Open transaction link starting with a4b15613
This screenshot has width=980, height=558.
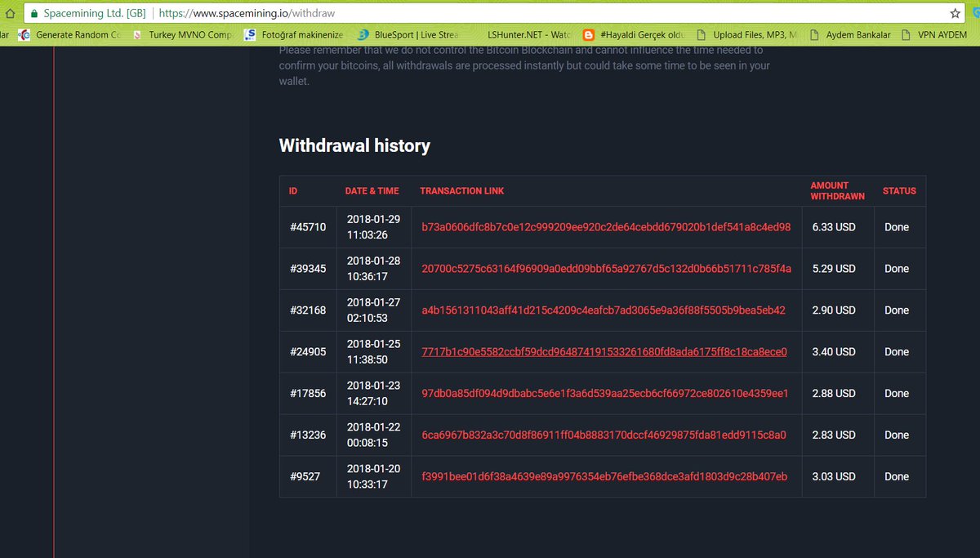[604, 310]
